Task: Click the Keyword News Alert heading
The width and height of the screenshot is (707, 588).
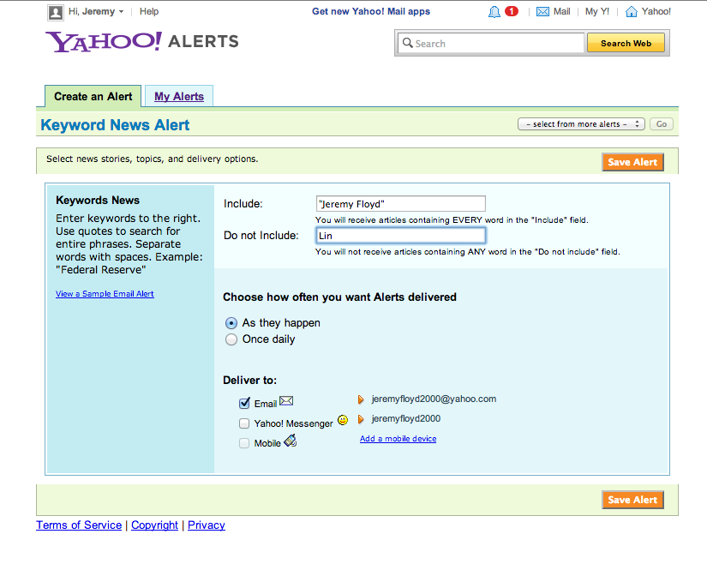Action: (115, 125)
